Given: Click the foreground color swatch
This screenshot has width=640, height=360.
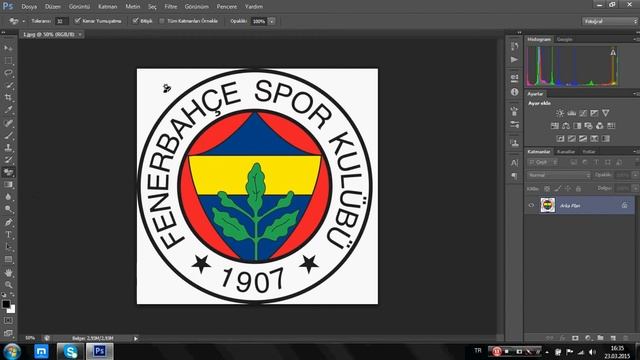Looking at the screenshot, I should click(6, 304).
